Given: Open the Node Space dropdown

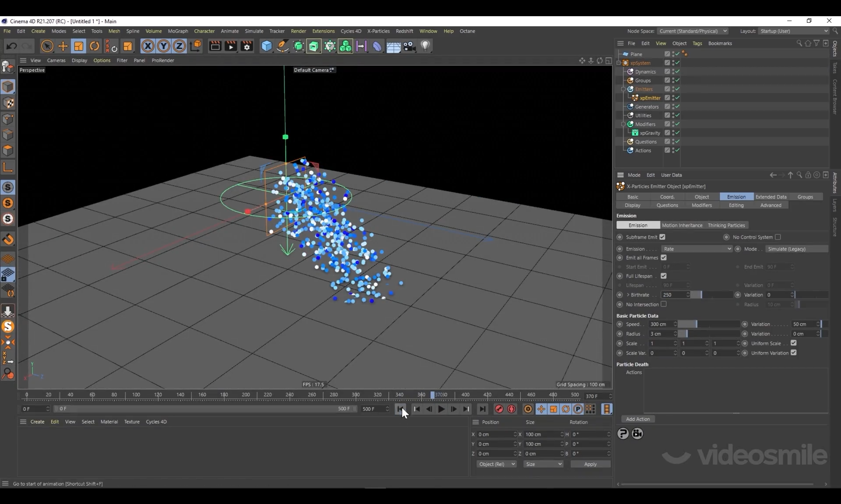Looking at the screenshot, I should 693,31.
